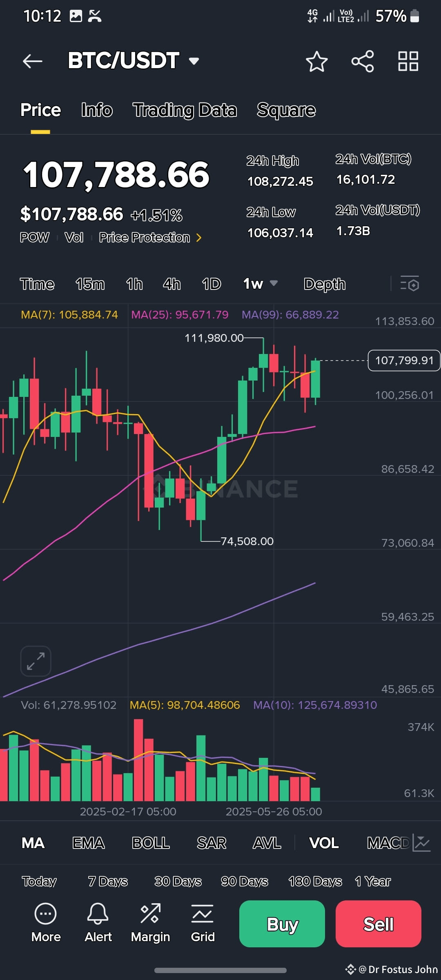Viewport: 441px width, 980px height.
Task: Open the 1w interval dropdown
Action: pos(261,283)
